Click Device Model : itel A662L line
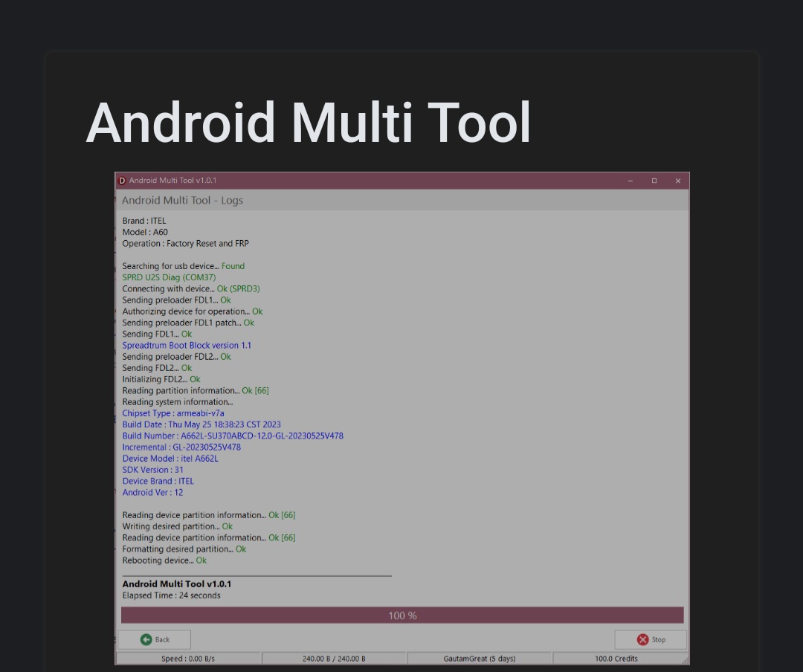This screenshot has height=672, width=803. coord(170,458)
